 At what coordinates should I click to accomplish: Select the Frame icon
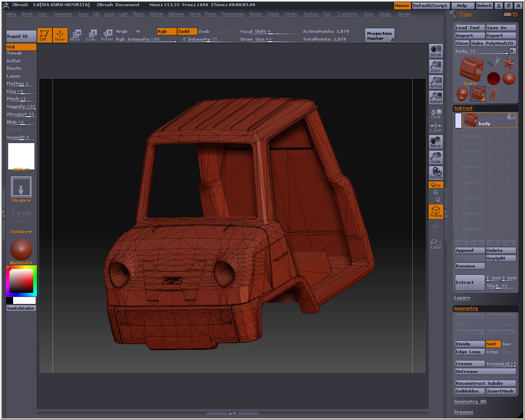pos(436,212)
